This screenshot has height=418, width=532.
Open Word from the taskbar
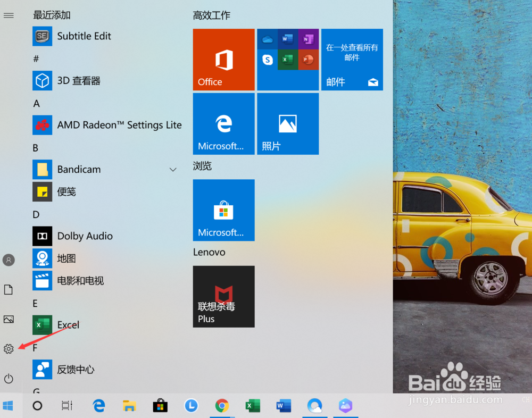tap(284, 405)
